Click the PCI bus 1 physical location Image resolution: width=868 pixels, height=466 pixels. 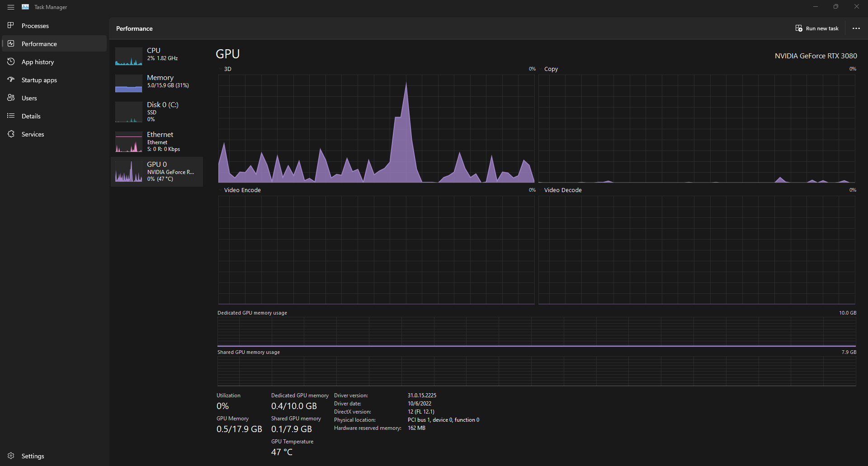(443, 419)
